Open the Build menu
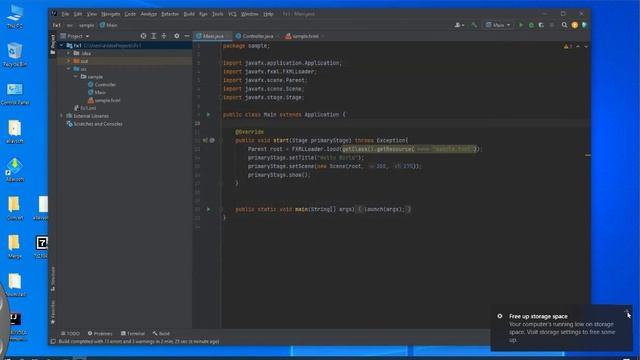This screenshot has height=360, width=640. [189, 14]
